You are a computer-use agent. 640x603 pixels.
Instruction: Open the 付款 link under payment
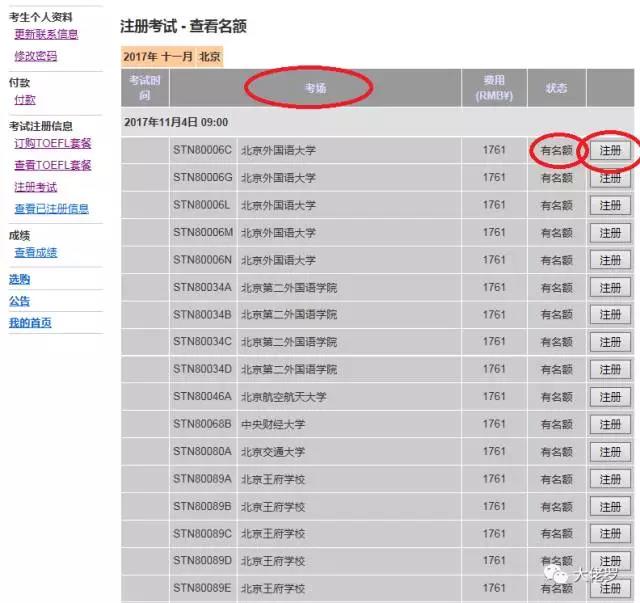pyautogui.click(x=25, y=100)
